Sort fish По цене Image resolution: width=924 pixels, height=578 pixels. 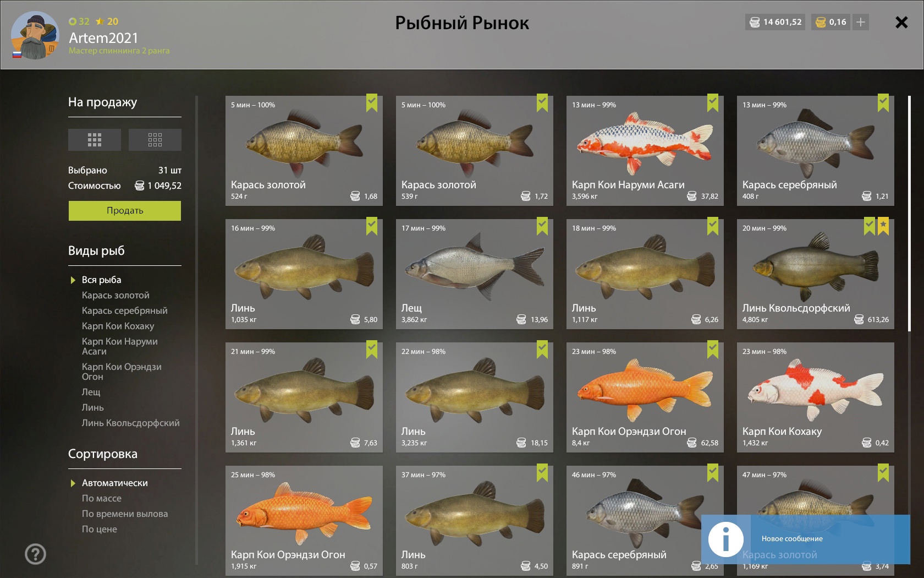click(100, 529)
